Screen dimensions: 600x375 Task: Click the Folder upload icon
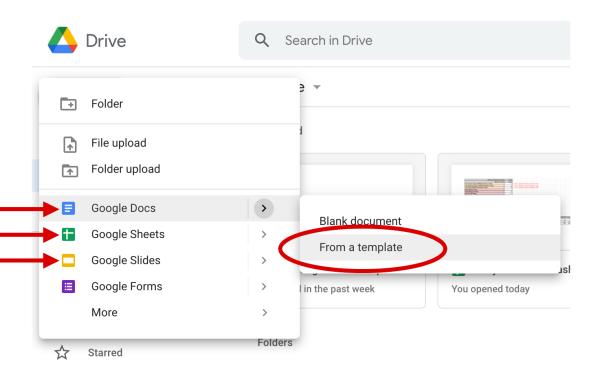(70, 170)
